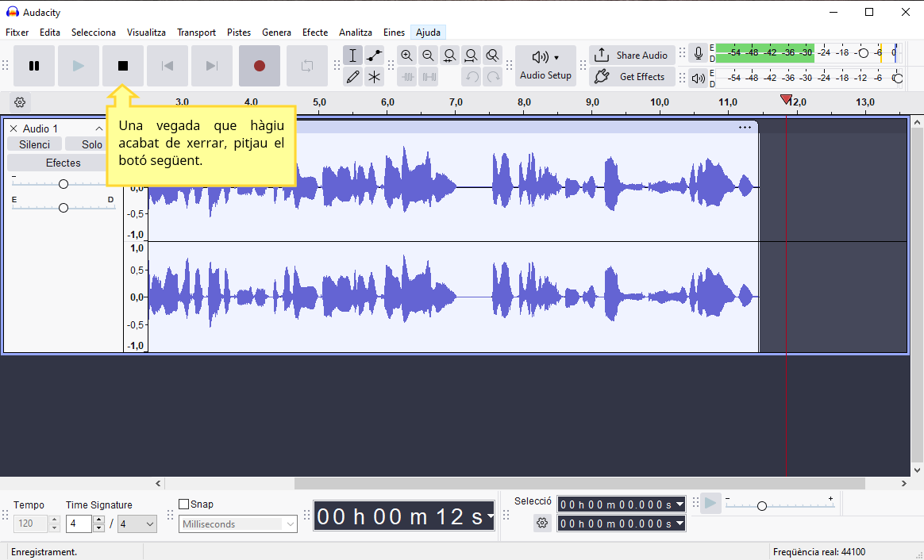Open the Milliseconds snap dropdown

(238, 524)
